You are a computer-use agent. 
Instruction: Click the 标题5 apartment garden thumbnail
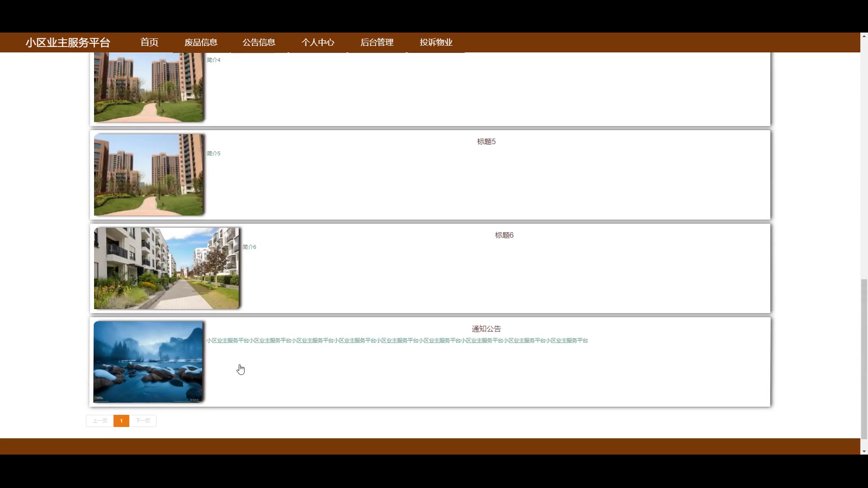(149, 174)
